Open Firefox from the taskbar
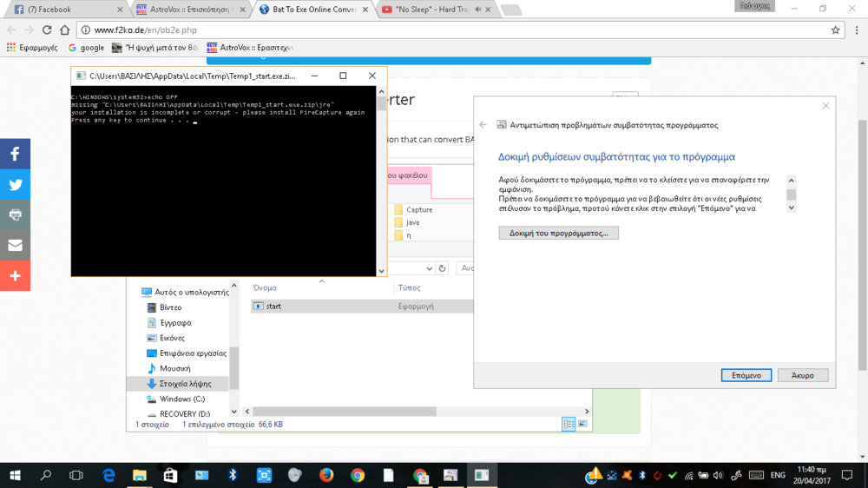Screen dimensions: 868x488 326,475
